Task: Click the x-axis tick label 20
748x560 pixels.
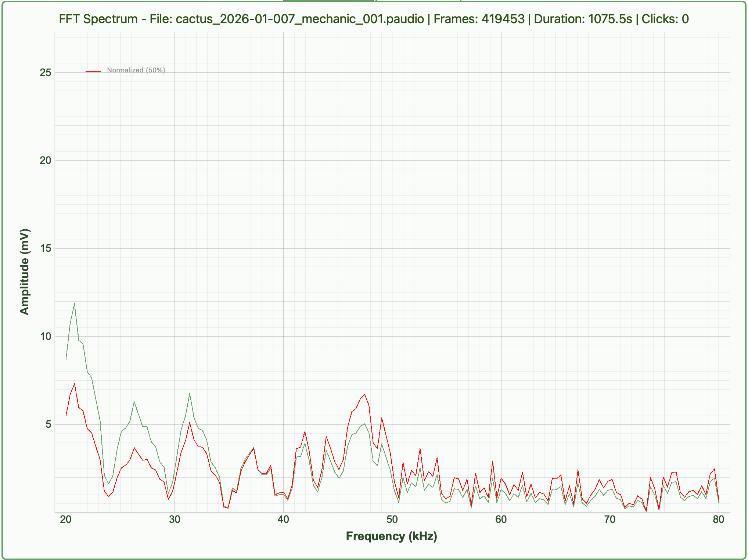Action: click(66, 519)
